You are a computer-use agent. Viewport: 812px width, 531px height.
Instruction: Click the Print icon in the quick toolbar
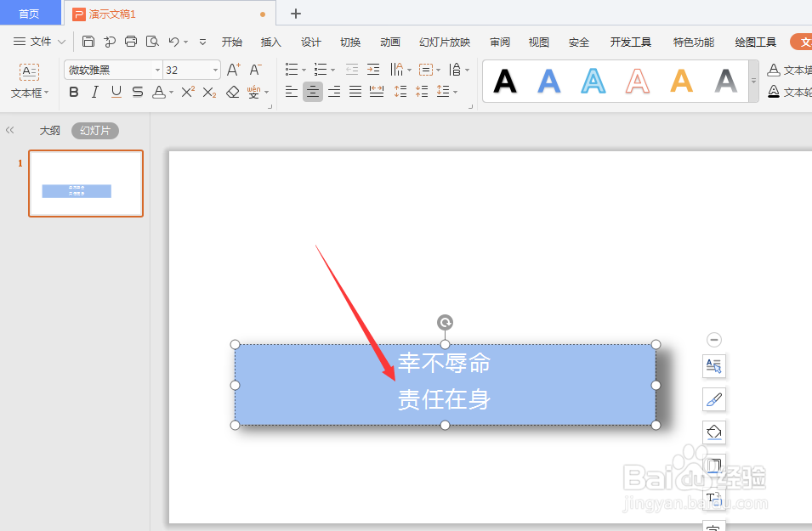[131, 42]
